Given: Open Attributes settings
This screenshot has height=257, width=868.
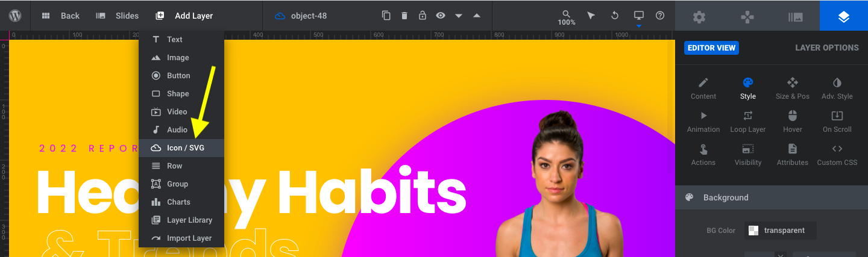Looking at the screenshot, I should point(793,155).
